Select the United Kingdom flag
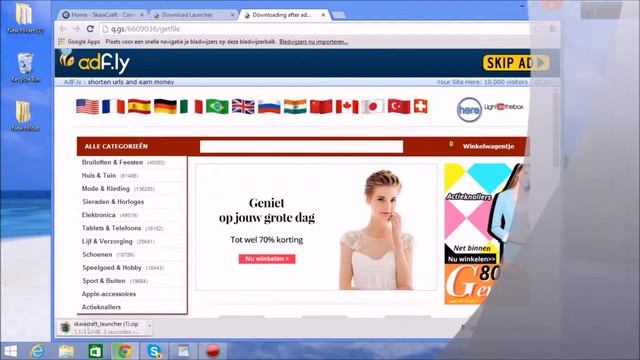The image size is (640, 360). coord(243,107)
